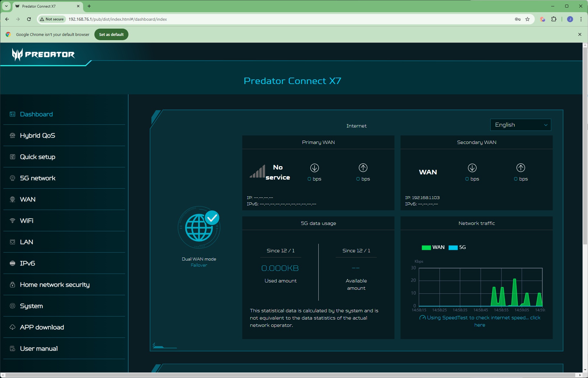Click Primary WAN download arrow icon
588x378 pixels.
(314, 168)
